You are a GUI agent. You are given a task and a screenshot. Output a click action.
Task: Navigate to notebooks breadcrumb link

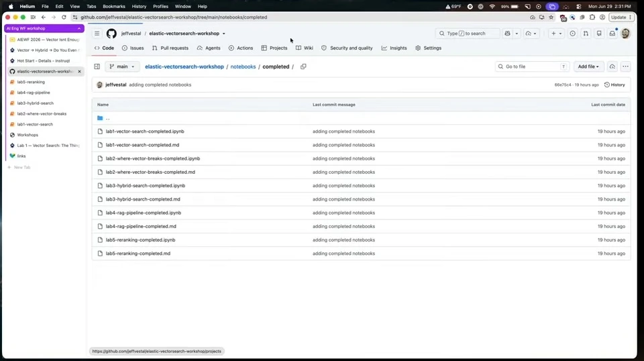[x=243, y=66]
